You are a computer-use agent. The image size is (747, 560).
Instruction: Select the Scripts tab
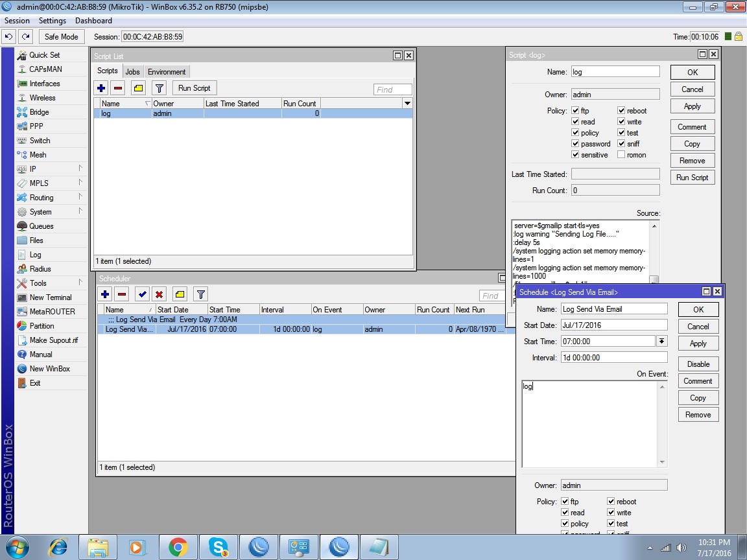(108, 71)
